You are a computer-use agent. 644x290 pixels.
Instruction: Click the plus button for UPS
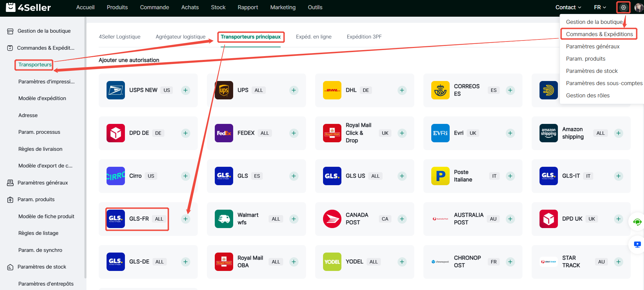tap(294, 90)
